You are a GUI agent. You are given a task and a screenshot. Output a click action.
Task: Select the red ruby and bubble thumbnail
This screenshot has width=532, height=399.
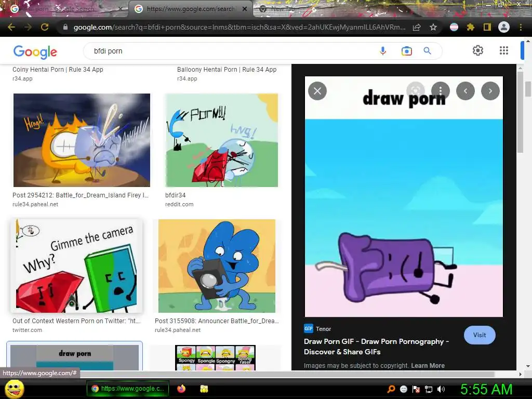tap(221, 140)
